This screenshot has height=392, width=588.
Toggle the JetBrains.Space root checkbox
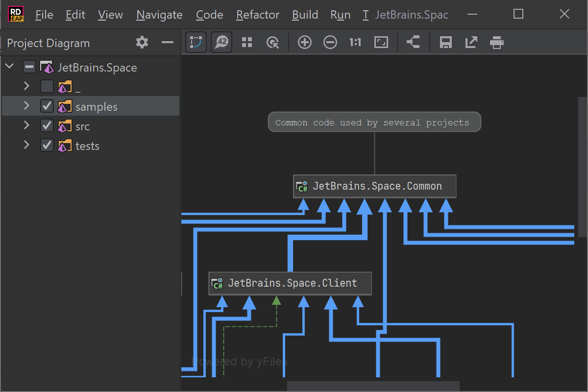point(29,67)
